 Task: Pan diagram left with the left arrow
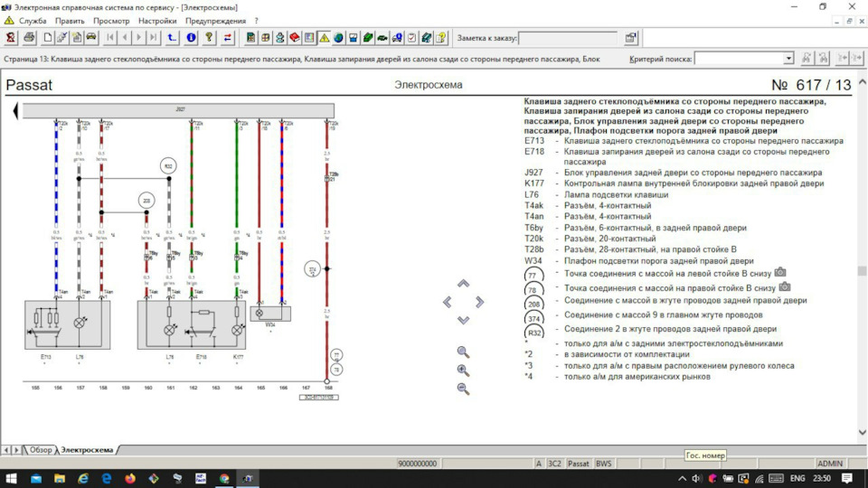[448, 302]
